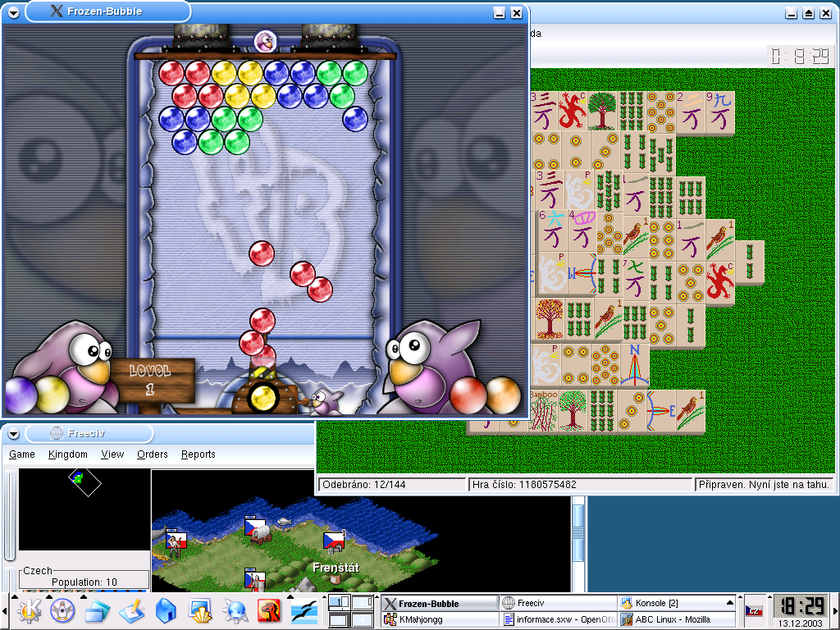Open the Freeciv Orders menu

(x=152, y=454)
